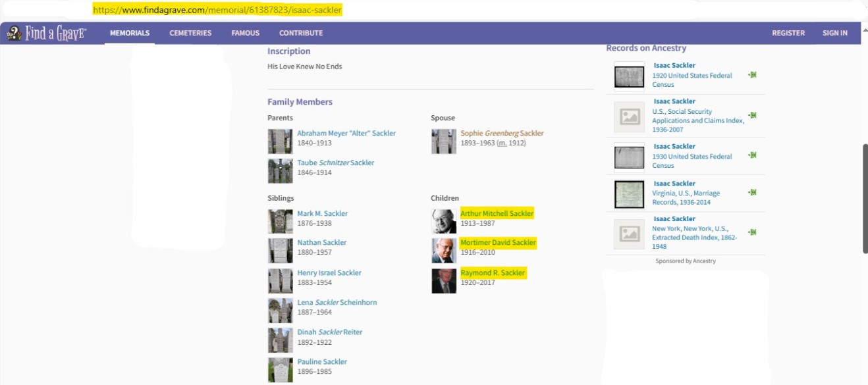Click Ancestry leaf icon beside 1920 Census
The height and width of the screenshot is (385, 868).
(752, 74)
